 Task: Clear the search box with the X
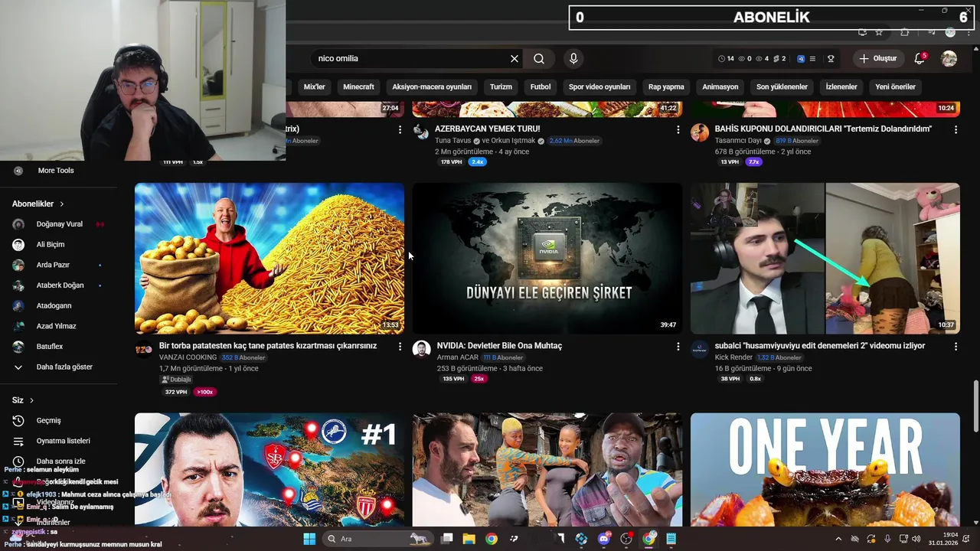[514, 59]
